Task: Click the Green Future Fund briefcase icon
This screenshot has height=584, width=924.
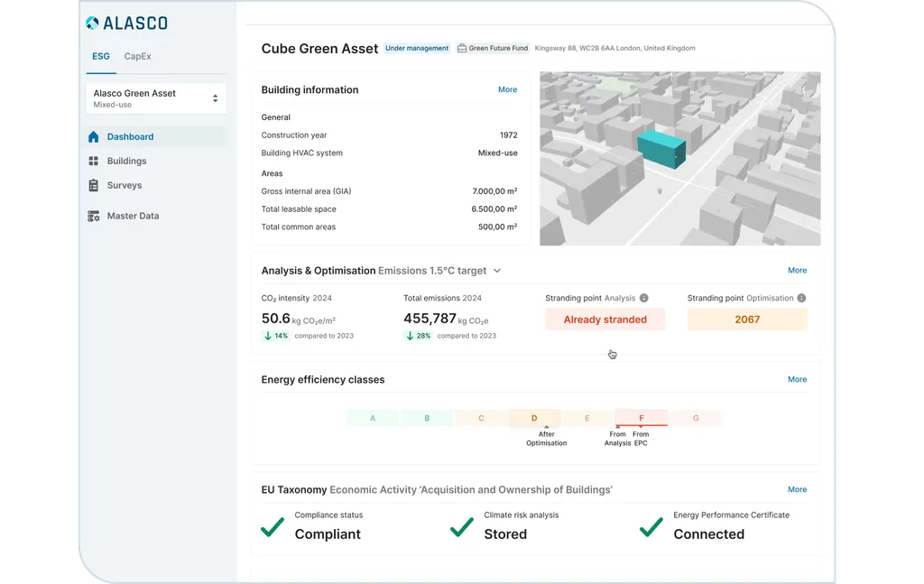Action: coord(462,49)
